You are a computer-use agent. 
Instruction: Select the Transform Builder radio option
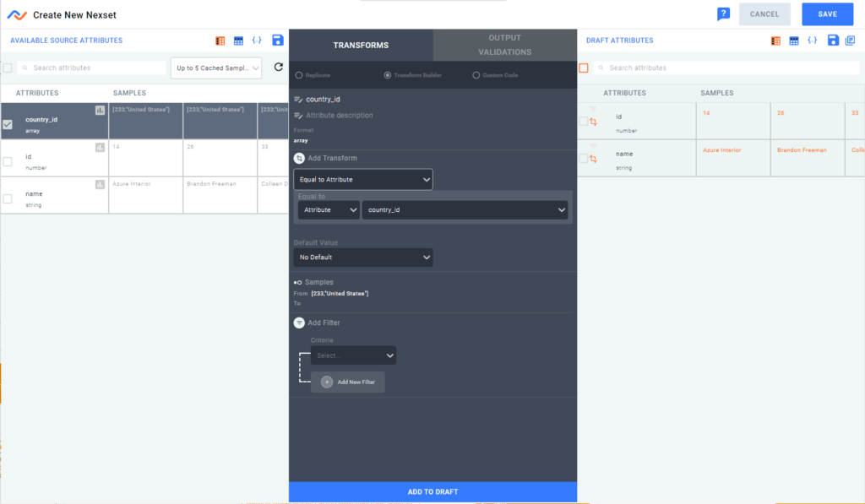388,75
